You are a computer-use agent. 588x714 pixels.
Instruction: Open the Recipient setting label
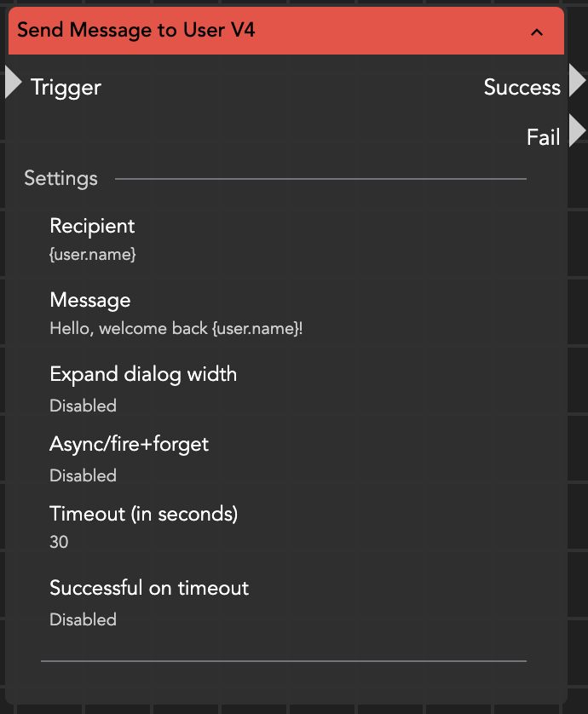coord(92,226)
